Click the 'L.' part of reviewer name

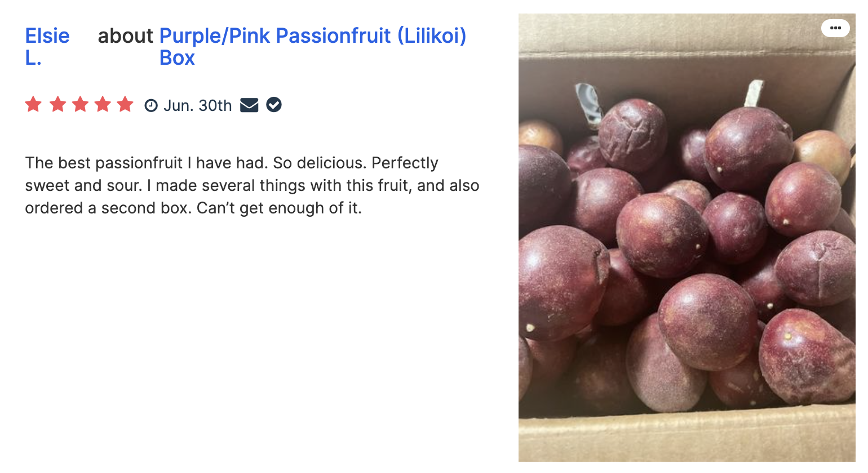[33, 58]
